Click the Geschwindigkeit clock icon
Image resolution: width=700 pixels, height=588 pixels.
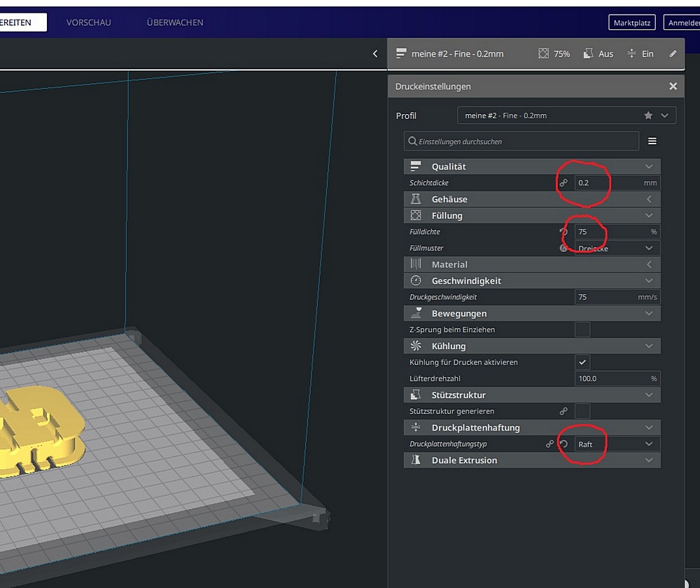pos(416,281)
